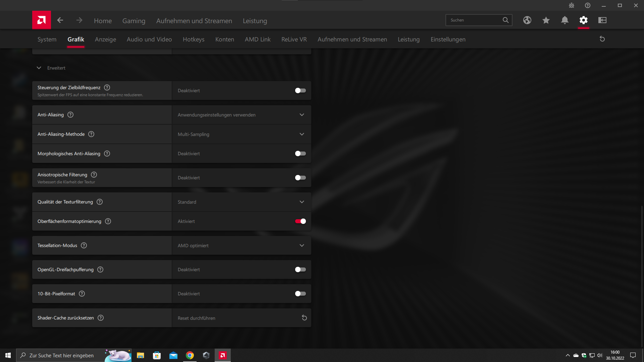Click the AMD logo home icon
The height and width of the screenshot is (362, 644).
pos(42,20)
